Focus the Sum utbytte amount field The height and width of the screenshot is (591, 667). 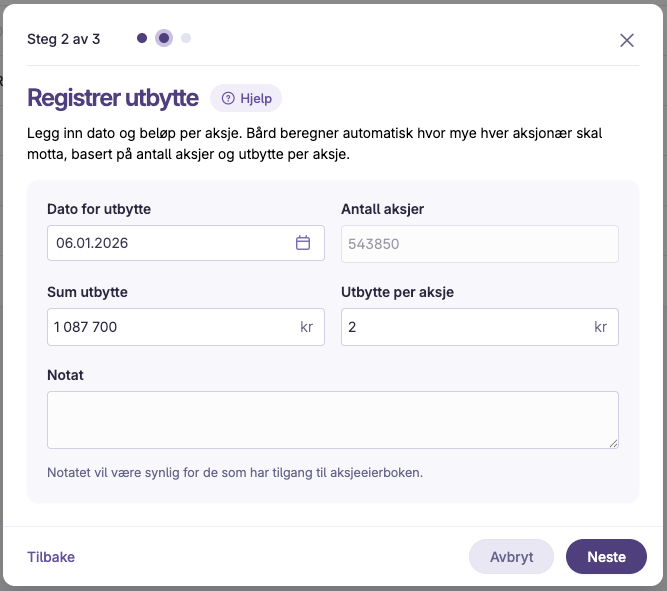[186, 327]
